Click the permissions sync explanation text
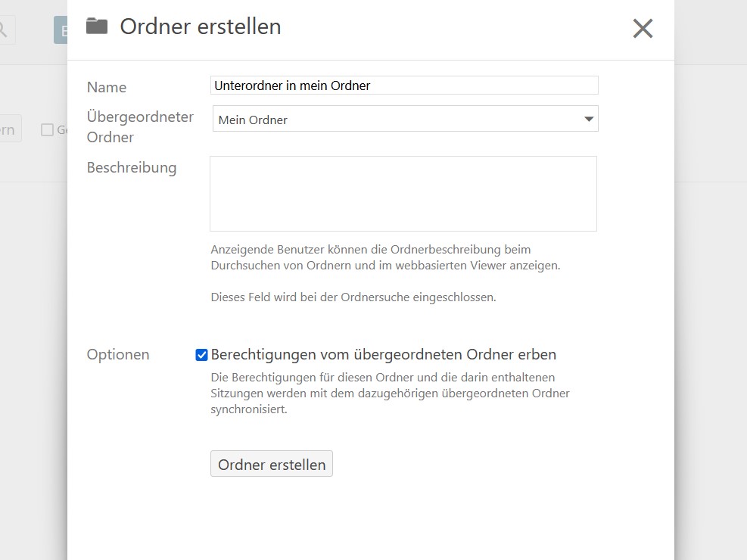This screenshot has height=560, width=747. (x=390, y=394)
